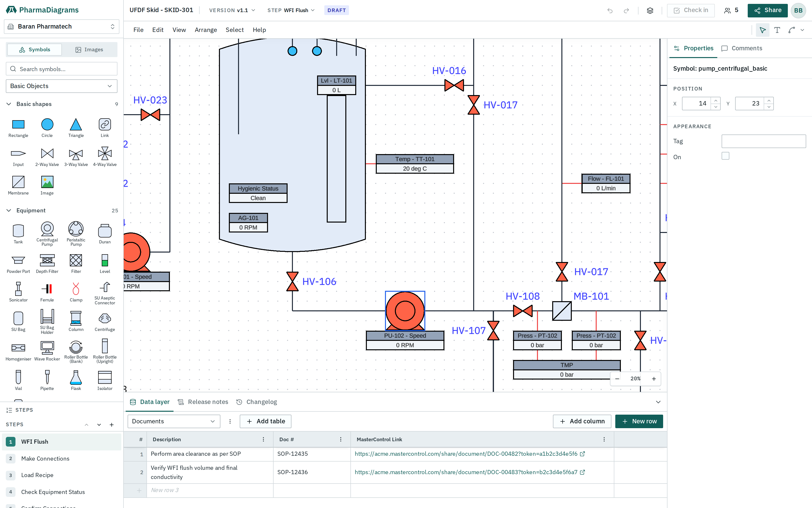Open the File menu
This screenshot has height=508, width=812.
pyautogui.click(x=138, y=30)
